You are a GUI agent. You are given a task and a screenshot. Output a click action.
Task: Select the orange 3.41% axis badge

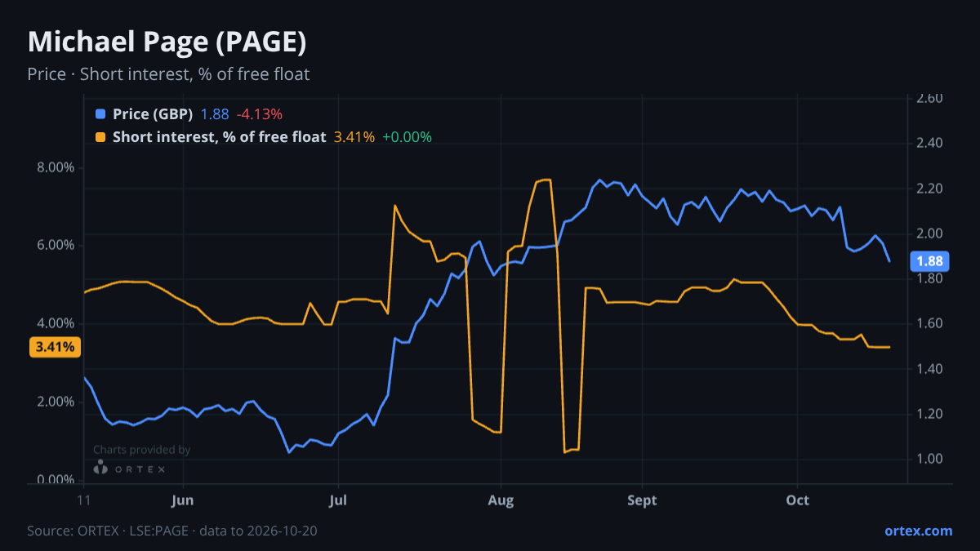pos(56,347)
